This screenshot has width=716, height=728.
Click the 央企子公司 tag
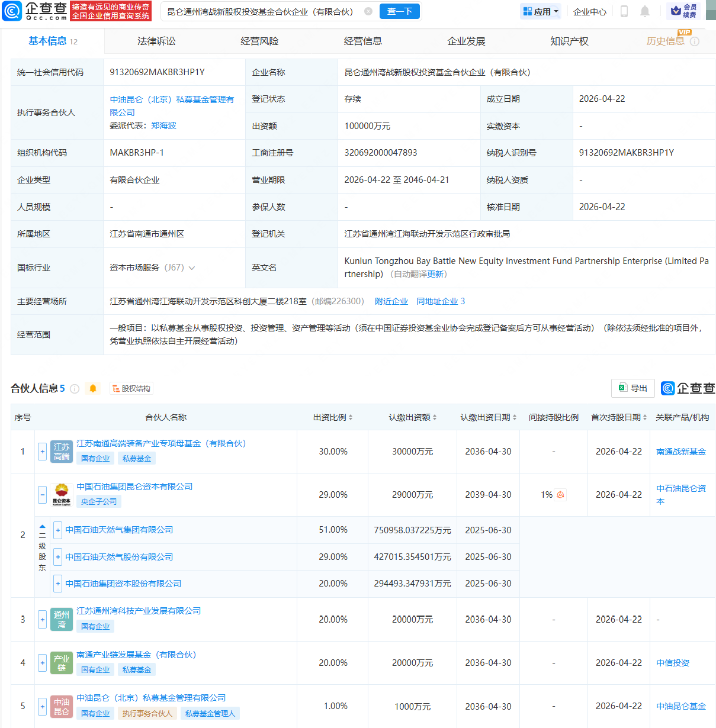coord(99,502)
